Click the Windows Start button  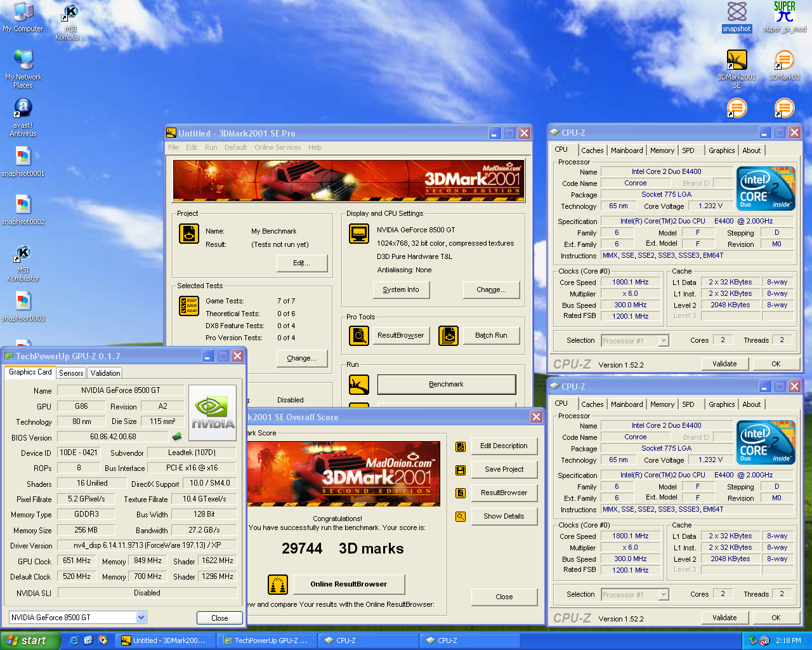30,640
